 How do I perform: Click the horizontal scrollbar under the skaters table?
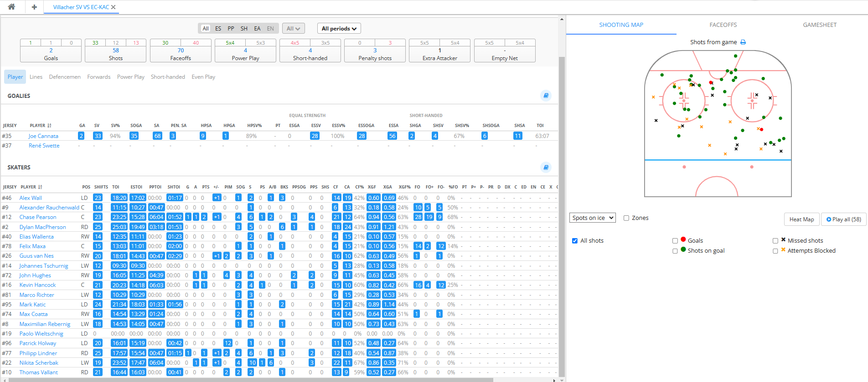[x=251, y=380]
